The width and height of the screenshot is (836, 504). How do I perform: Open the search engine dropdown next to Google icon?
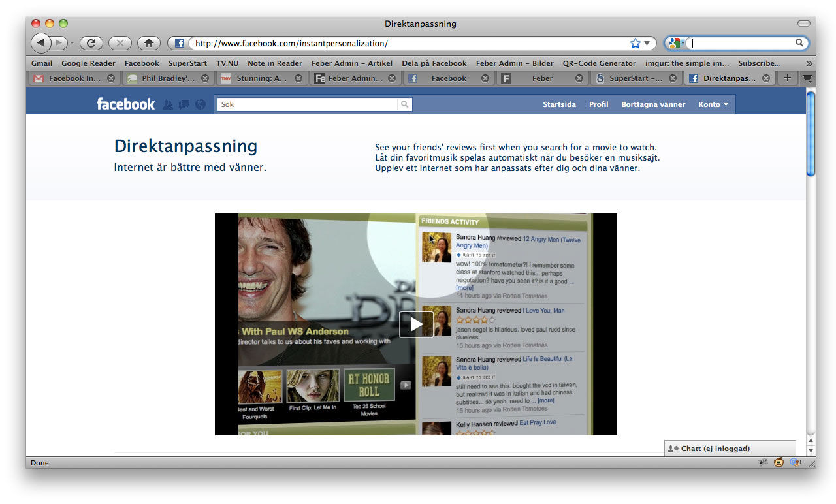coord(683,43)
